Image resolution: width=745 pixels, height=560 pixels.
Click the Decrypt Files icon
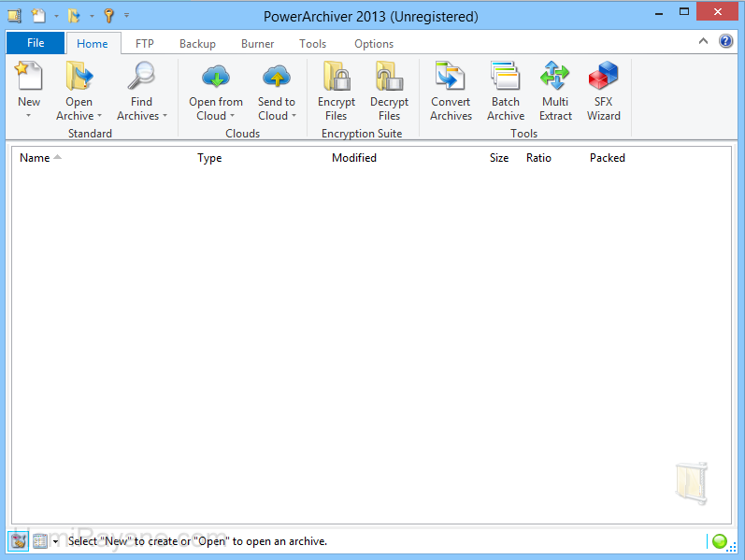pos(389,76)
